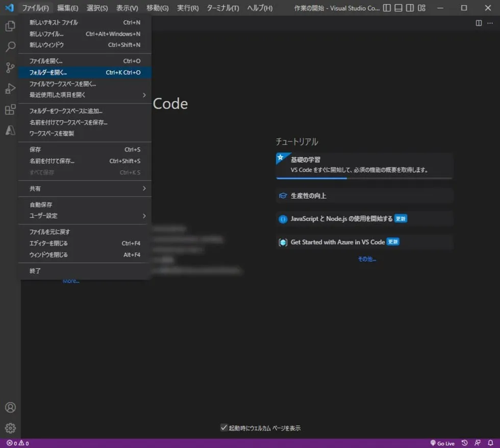The width and height of the screenshot is (500, 448).
Task: Open Run and Debug view icon
Action: point(10,88)
